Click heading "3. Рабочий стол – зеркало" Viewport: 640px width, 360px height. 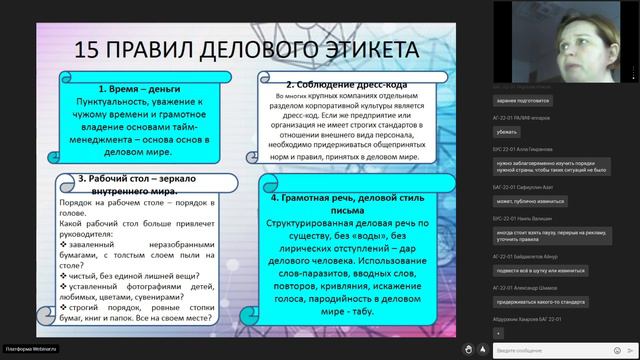pos(137,179)
